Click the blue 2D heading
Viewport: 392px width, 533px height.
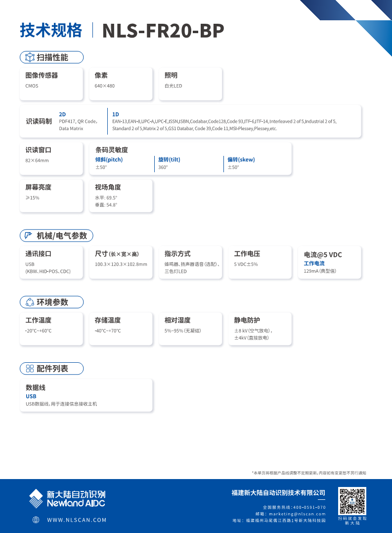62,114
